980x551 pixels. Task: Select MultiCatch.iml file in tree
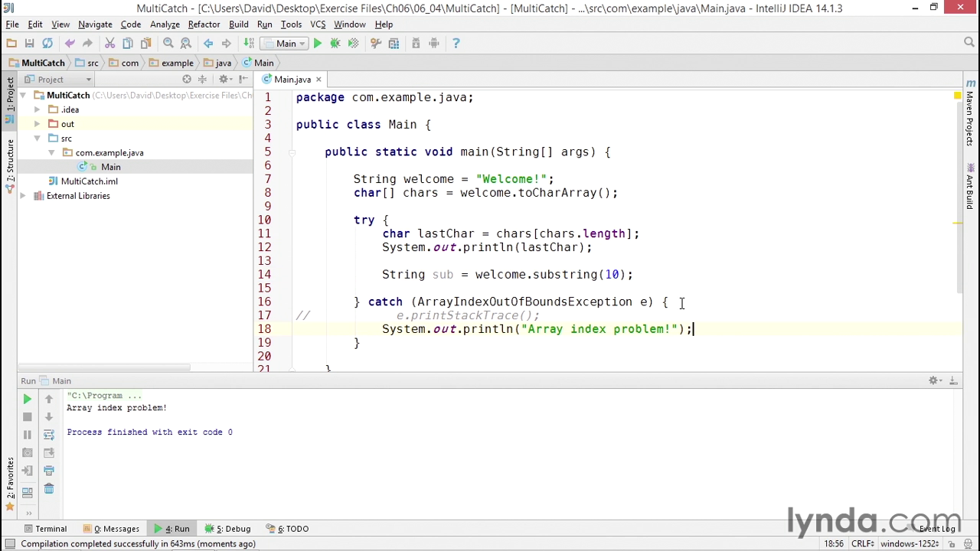point(89,181)
